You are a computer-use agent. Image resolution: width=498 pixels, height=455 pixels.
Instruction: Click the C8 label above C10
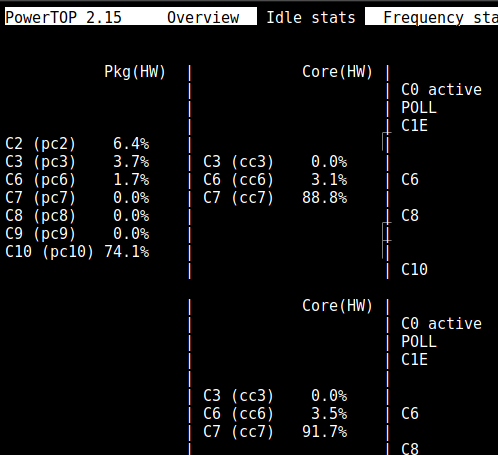pyautogui.click(x=410, y=216)
